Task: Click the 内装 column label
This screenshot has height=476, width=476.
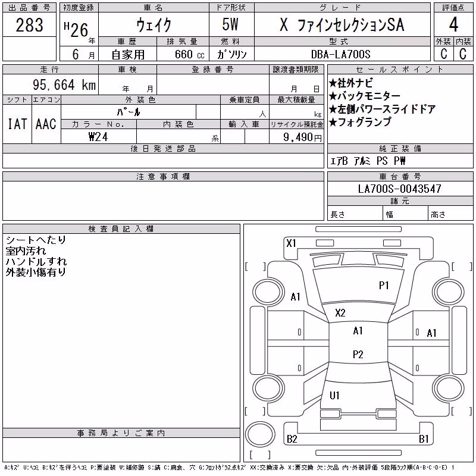Action: tap(464, 42)
